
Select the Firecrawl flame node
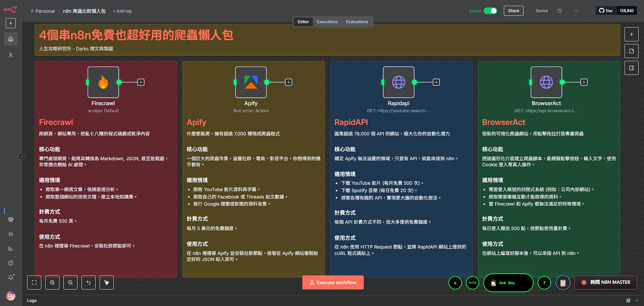[103, 82]
